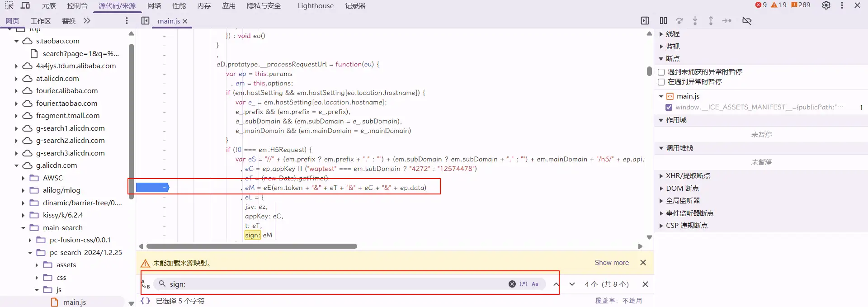Uncheck the main.js breakpoint checkbox

click(x=669, y=107)
